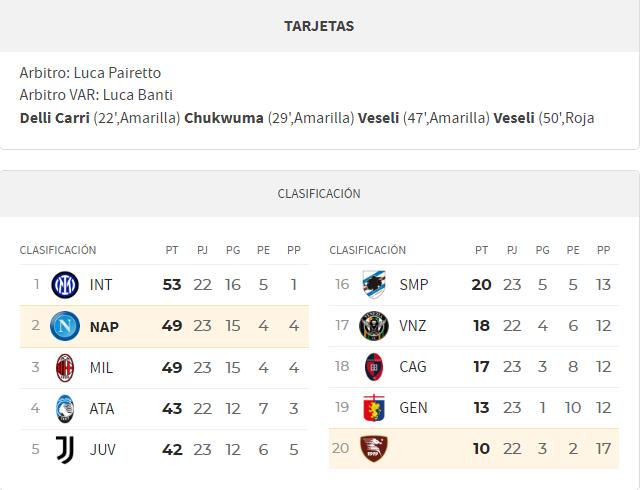Click the Venezia club badge
The width and height of the screenshot is (640, 490).
[x=374, y=326]
